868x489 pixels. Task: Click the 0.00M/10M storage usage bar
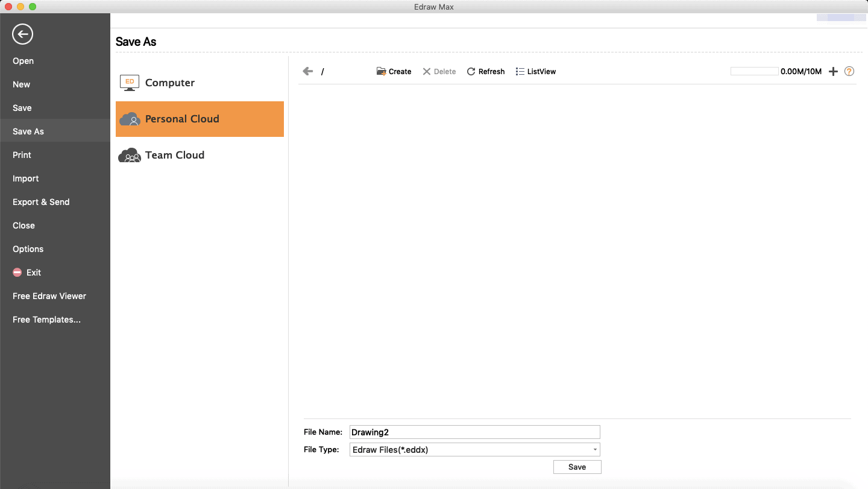(x=754, y=71)
